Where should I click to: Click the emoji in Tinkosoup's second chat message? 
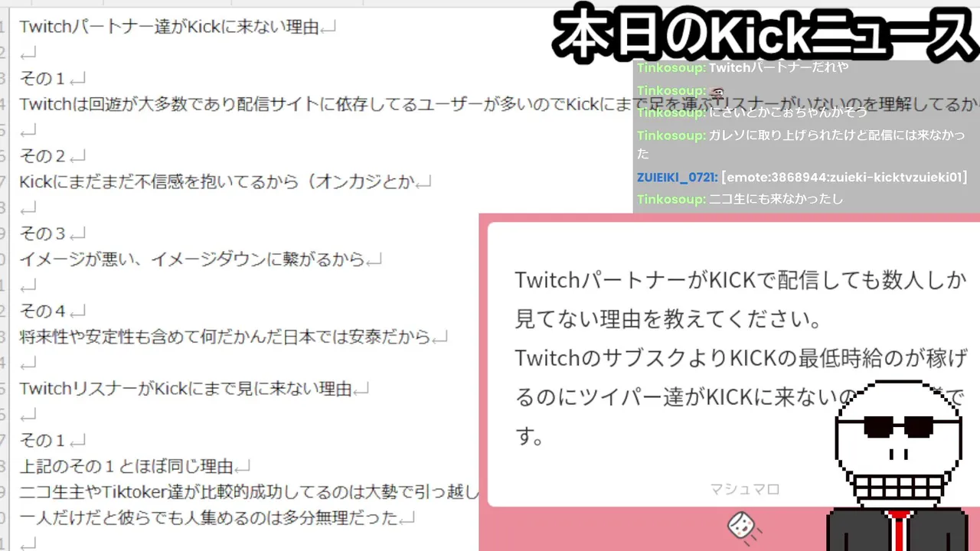718,92
